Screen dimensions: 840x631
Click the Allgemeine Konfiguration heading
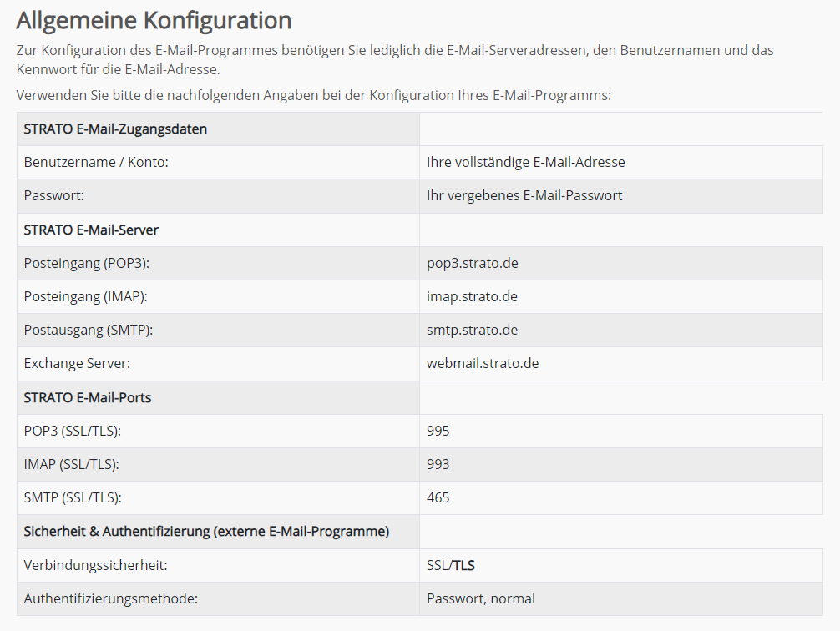click(154, 20)
